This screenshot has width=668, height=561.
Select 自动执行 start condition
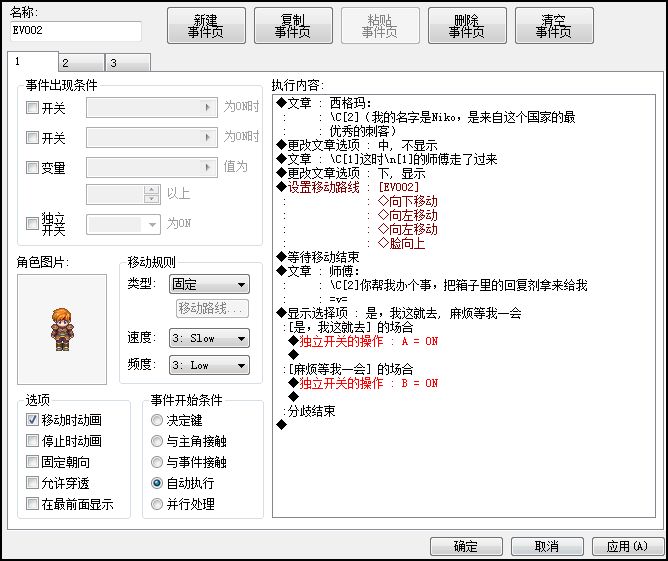(157, 483)
